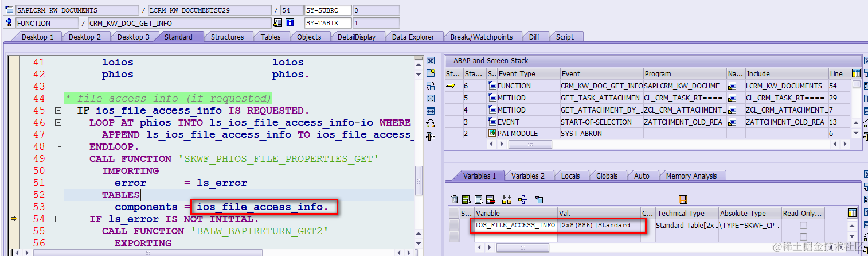Viewport: 868px width, 256px height.
Task: Collapse the LOOP block on code line 46
Action: pyautogui.click(x=57, y=122)
